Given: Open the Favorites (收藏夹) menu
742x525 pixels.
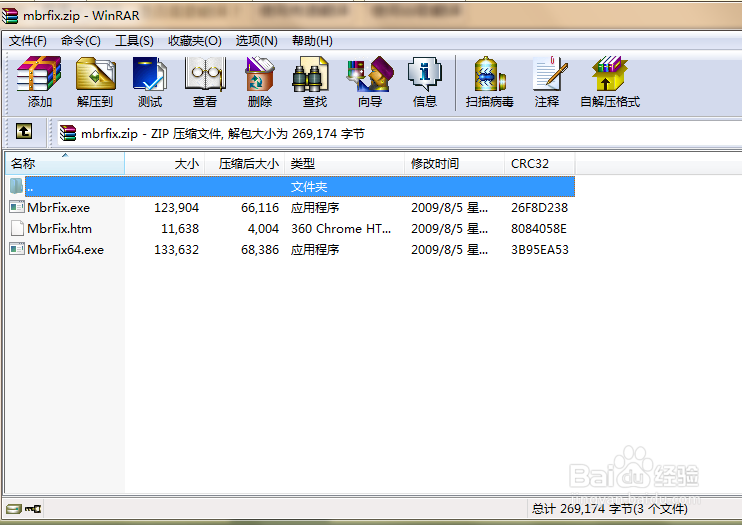Looking at the screenshot, I should pos(194,41).
